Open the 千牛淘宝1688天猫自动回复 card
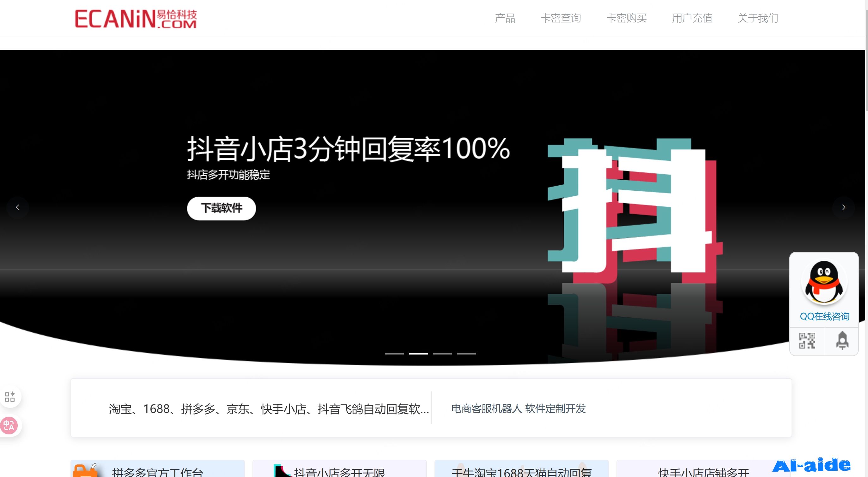The width and height of the screenshot is (868, 477). click(522, 469)
